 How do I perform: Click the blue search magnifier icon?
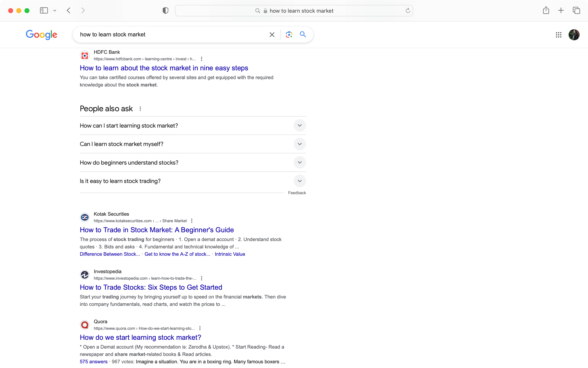[x=303, y=34]
